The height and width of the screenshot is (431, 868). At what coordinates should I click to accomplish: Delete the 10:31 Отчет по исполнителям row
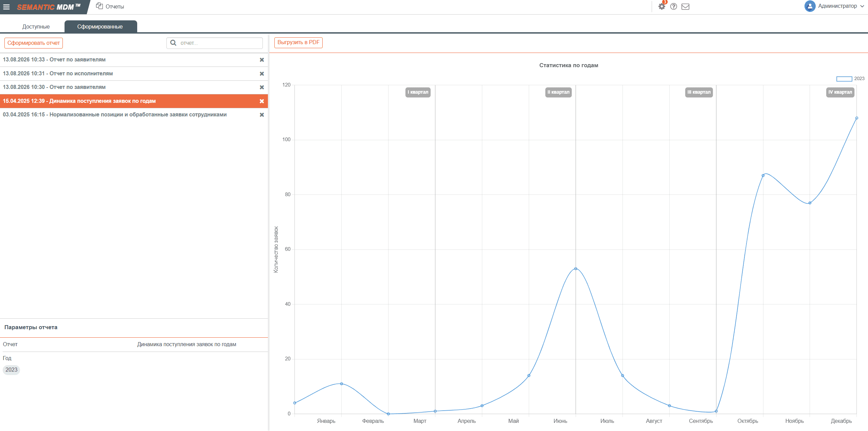[x=262, y=74]
